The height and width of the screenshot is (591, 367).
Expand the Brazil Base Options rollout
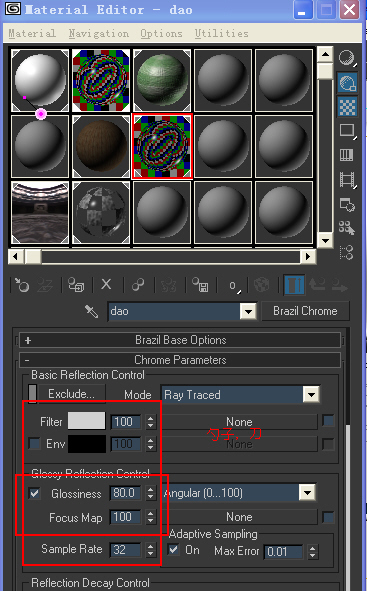click(x=180, y=340)
